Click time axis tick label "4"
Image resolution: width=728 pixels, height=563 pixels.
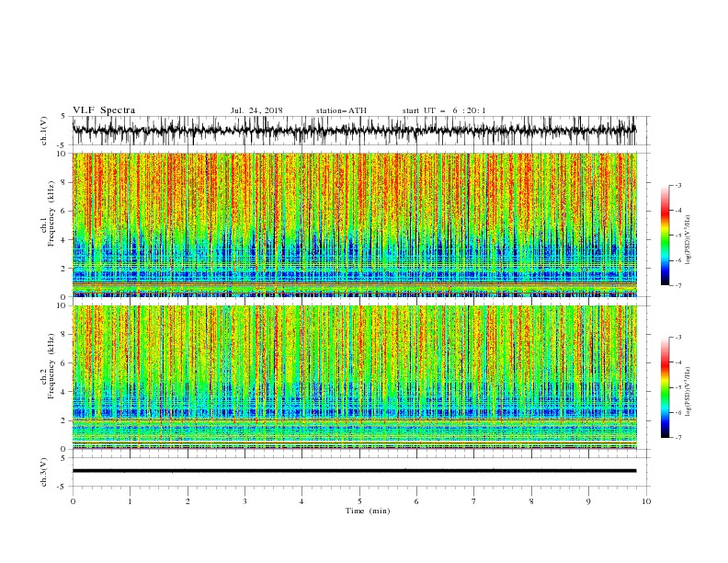pyautogui.click(x=301, y=501)
